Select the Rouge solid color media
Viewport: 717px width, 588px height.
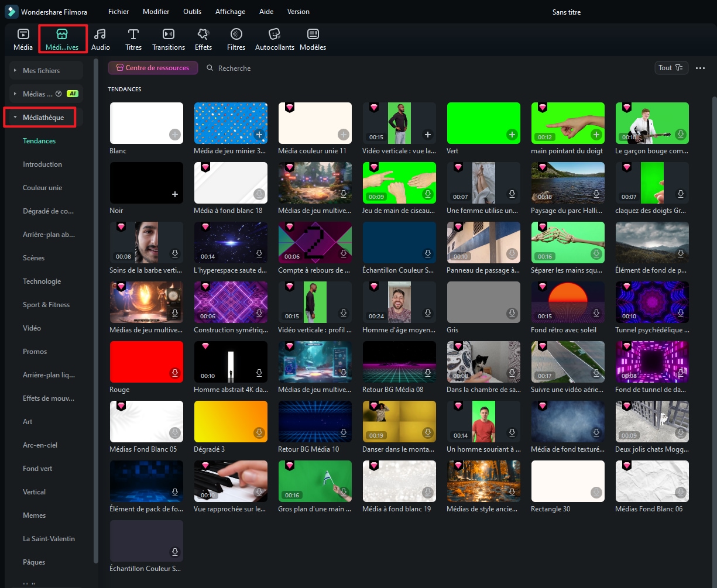pos(146,362)
